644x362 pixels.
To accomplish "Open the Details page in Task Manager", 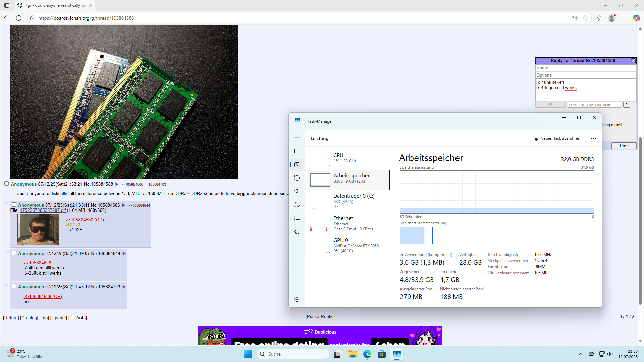I will pyautogui.click(x=297, y=218).
